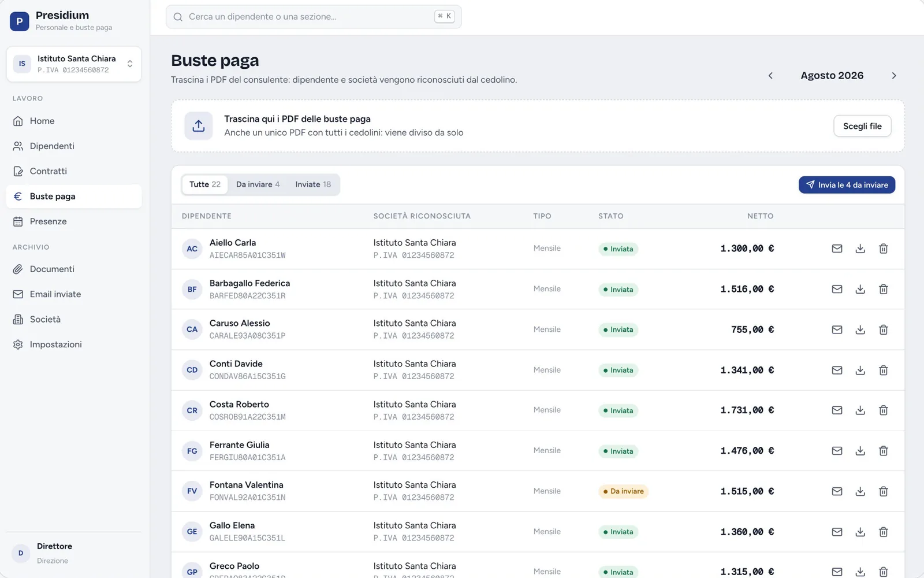
Task: Email Costa Roberto's payslip
Action: [837, 410]
